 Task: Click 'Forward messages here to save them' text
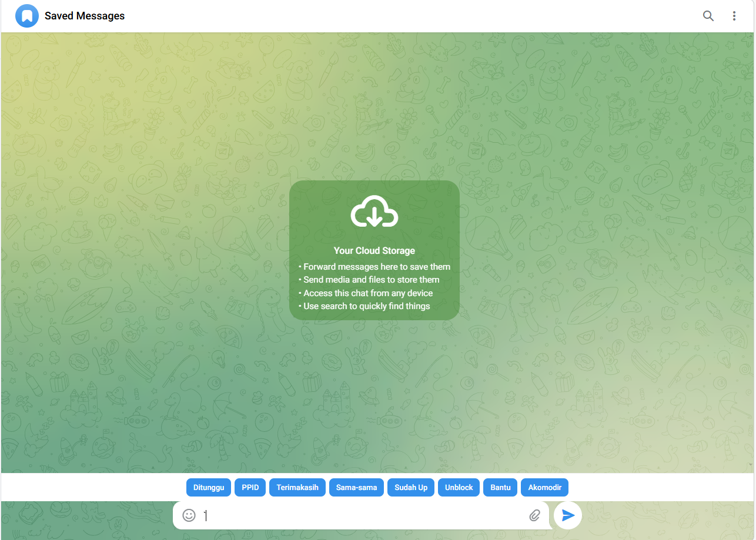point(377,267)
